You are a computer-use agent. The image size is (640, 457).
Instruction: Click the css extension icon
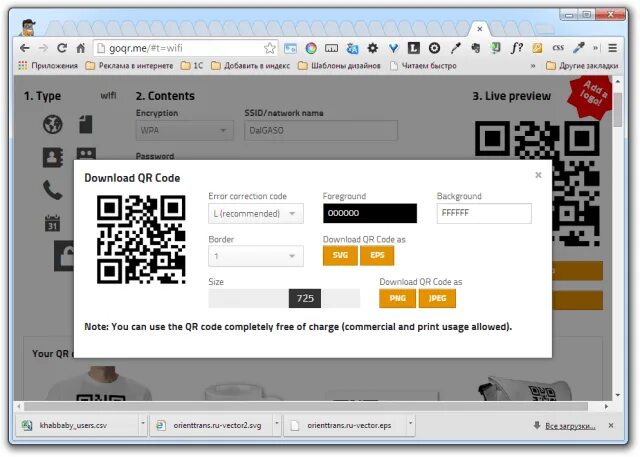[558, 48]
